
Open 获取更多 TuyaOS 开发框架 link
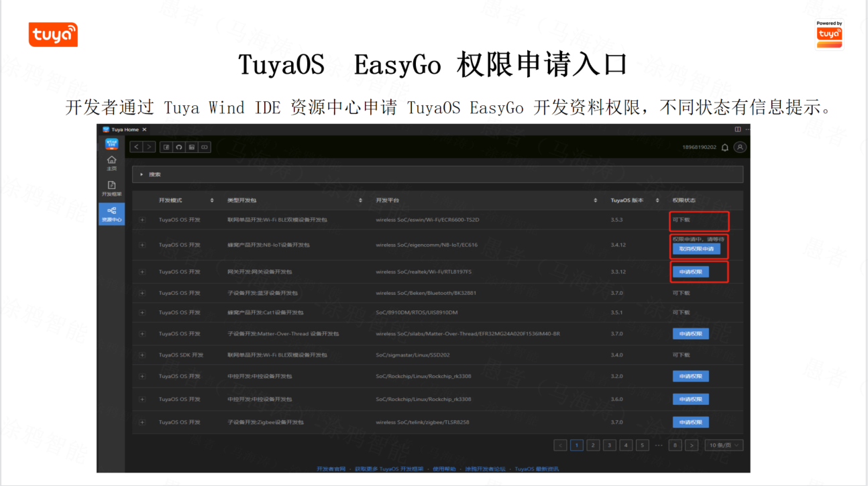click(389, 469)
